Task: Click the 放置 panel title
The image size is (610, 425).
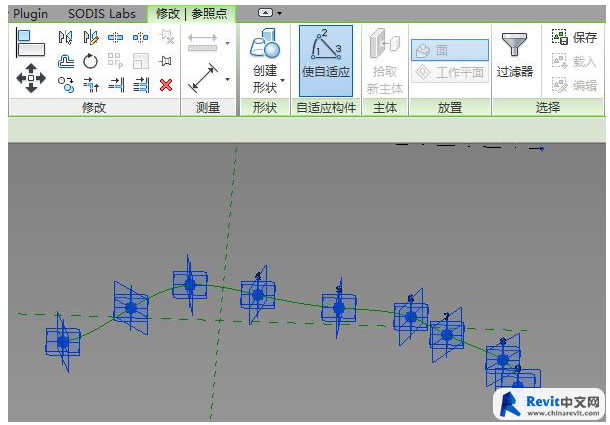Action: (x=450, y=107)
